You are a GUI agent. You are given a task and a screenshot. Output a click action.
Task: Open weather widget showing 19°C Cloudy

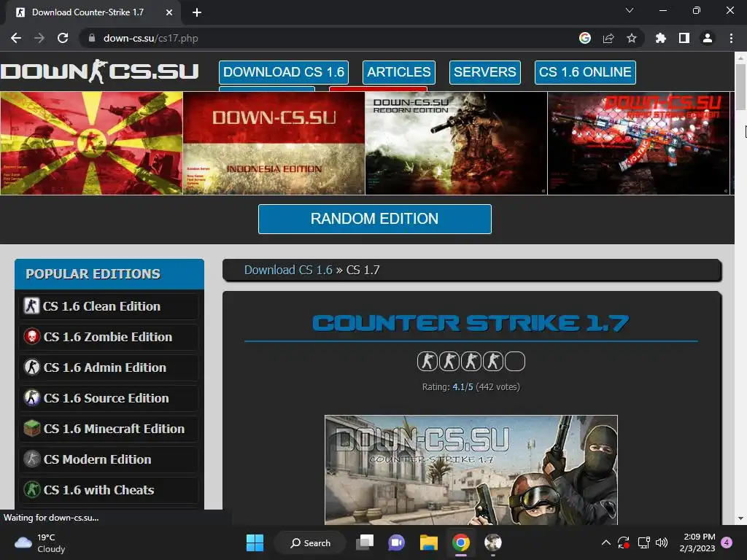pos(41,542)
